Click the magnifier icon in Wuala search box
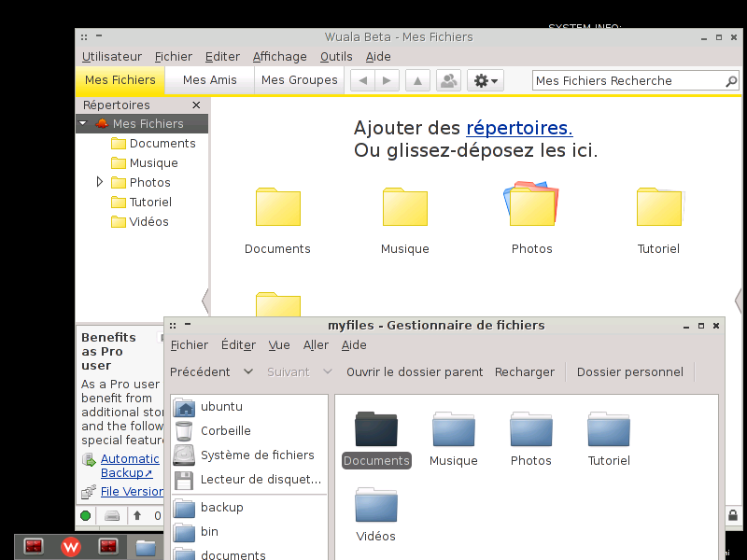This screenshot has height=560, width=747. tap(731, 81)
